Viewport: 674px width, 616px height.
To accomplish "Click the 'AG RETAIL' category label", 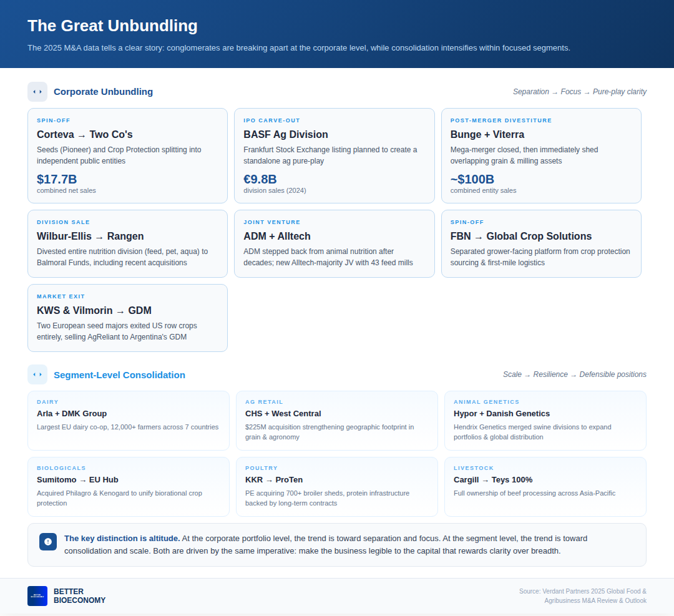I will click(x=264, y=402).
